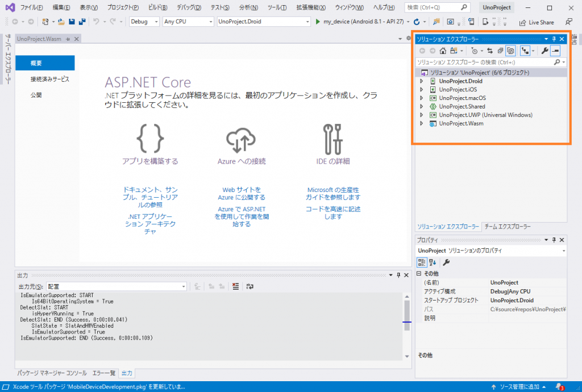Open Properties wrench icon in Solution Explorer

click(544, 51)
